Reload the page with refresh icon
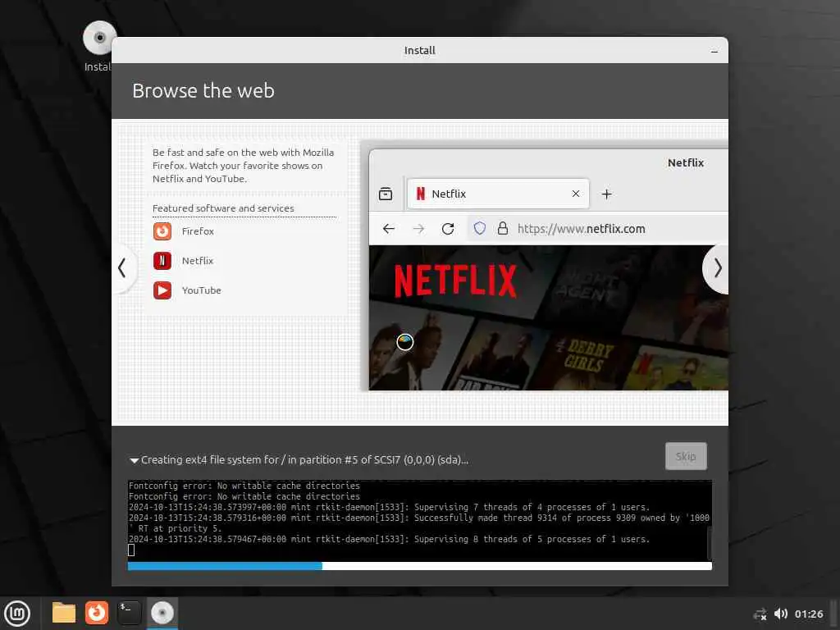This screenshot has width=840, height=630. tap(448, 230)
